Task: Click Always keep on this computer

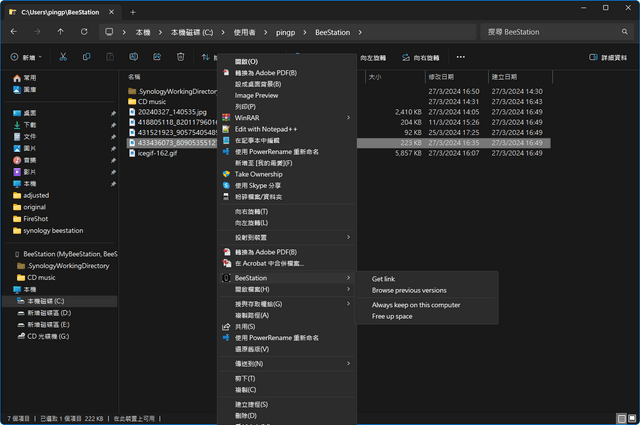Action: pos(416,305)
